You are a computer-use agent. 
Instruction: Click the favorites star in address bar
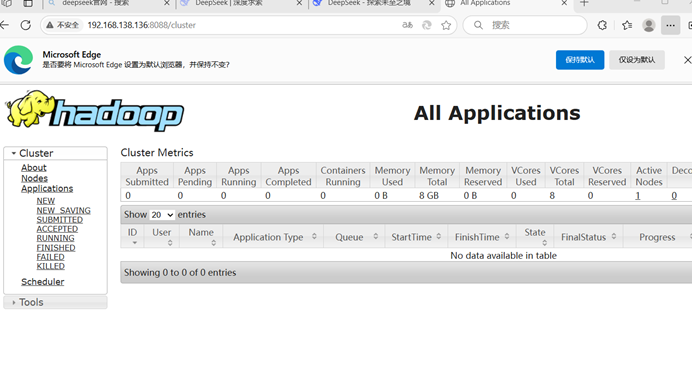(x=446, y=25)
